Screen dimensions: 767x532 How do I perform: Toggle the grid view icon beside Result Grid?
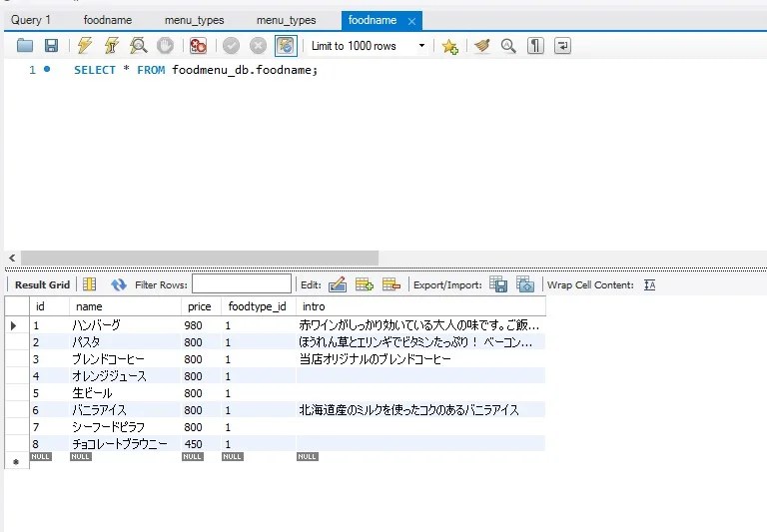(x=90, y=284)
